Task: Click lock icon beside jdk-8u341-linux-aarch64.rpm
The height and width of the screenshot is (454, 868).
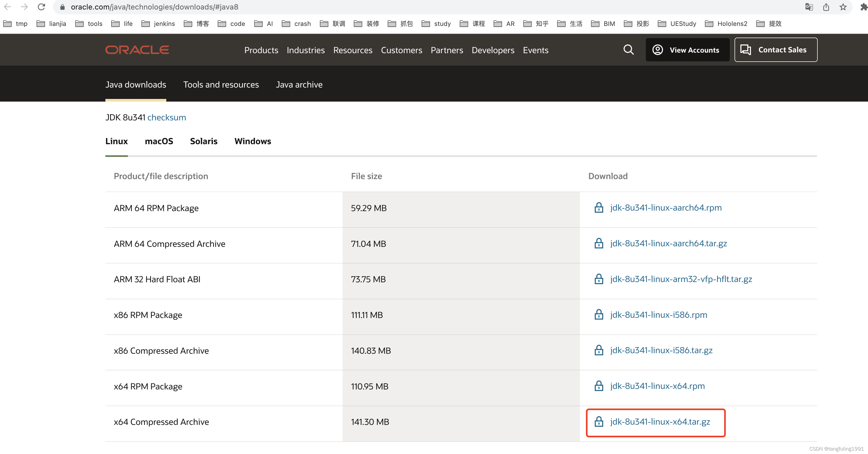Action: [x=599, y=208]
